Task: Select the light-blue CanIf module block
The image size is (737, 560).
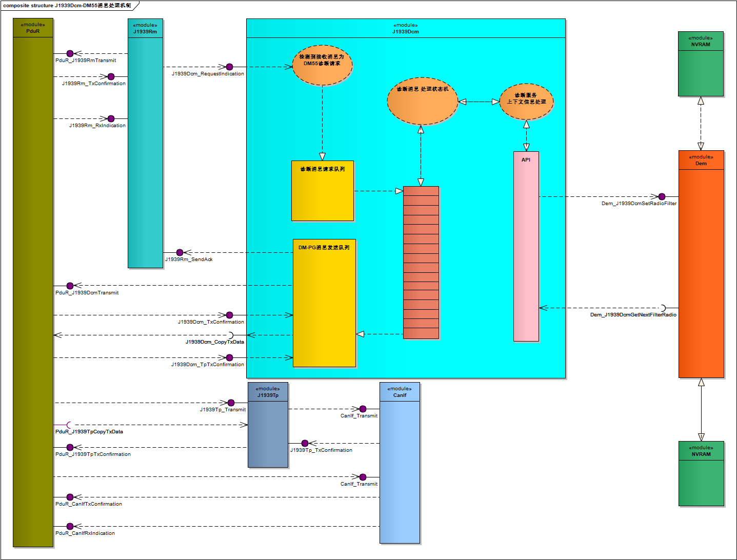Action: click(x=400, y=463)
